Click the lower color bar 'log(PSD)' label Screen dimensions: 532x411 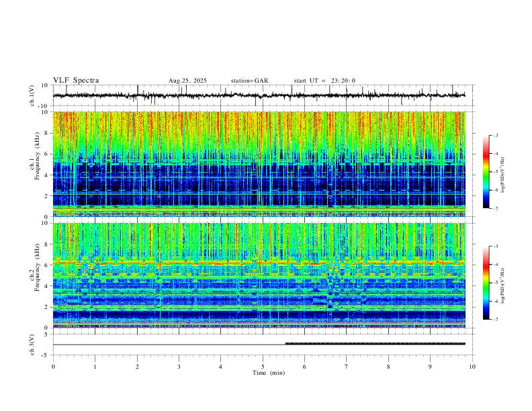pos(503,286)
